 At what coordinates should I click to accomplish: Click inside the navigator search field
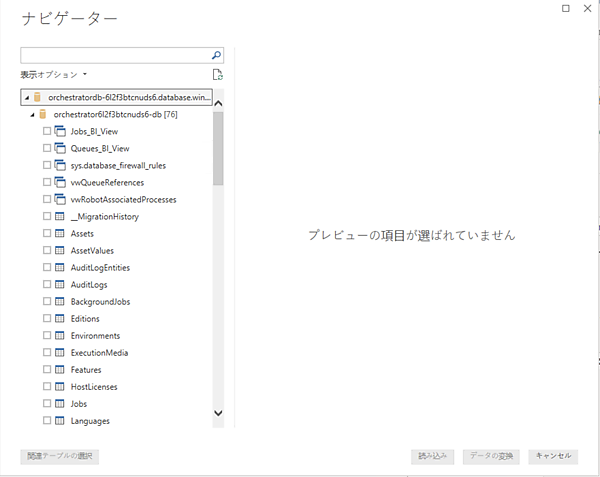114,55
